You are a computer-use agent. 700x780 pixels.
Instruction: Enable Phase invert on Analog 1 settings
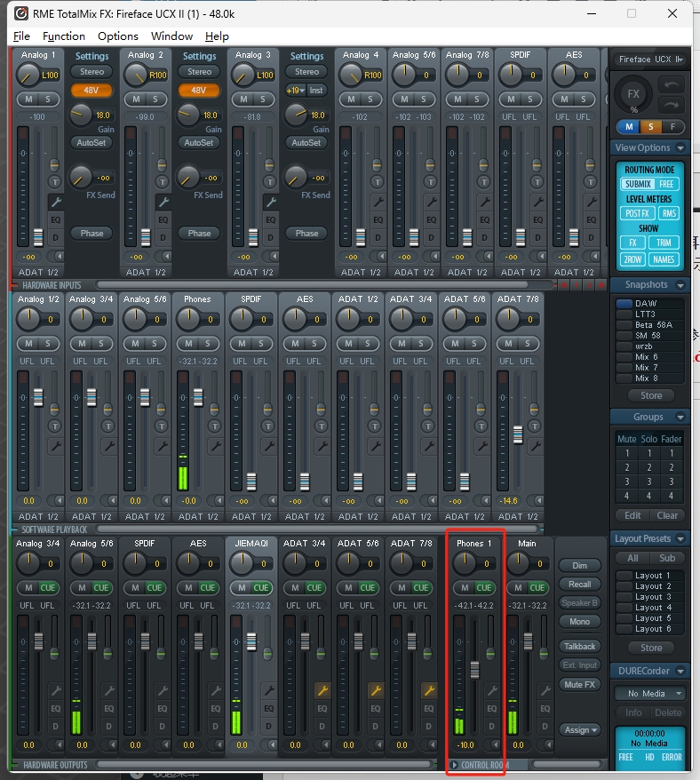91,233
